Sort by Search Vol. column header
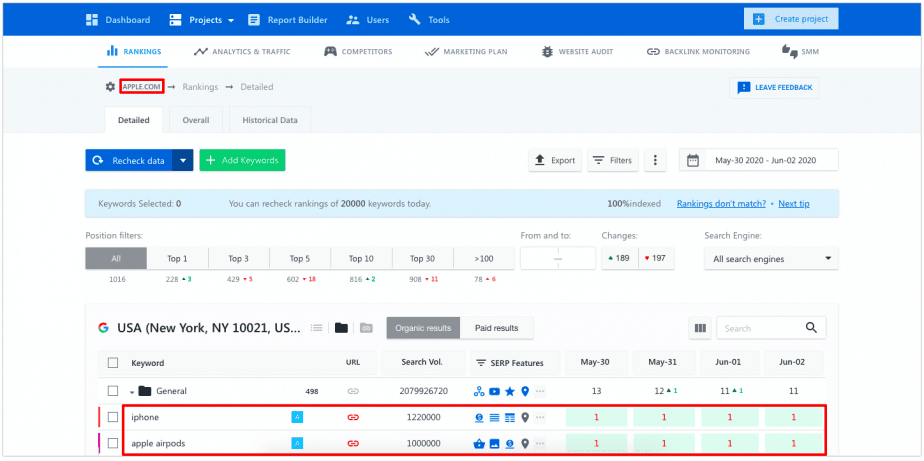The image size is (924, 461). point(422,362)
